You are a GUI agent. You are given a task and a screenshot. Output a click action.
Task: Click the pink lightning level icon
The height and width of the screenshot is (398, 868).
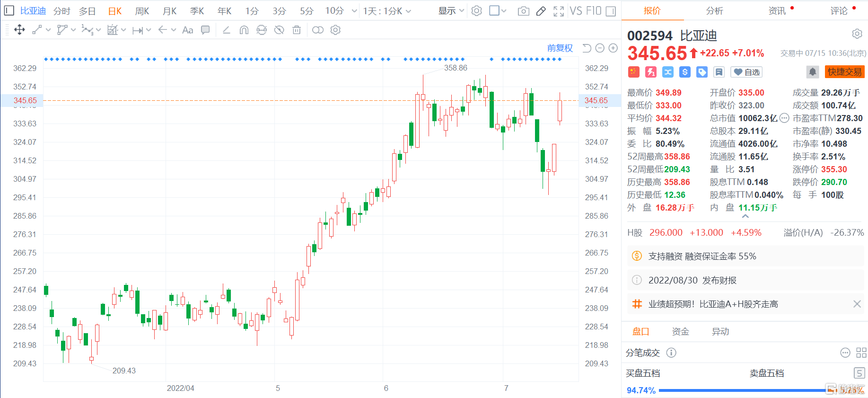tap(651, 72)
